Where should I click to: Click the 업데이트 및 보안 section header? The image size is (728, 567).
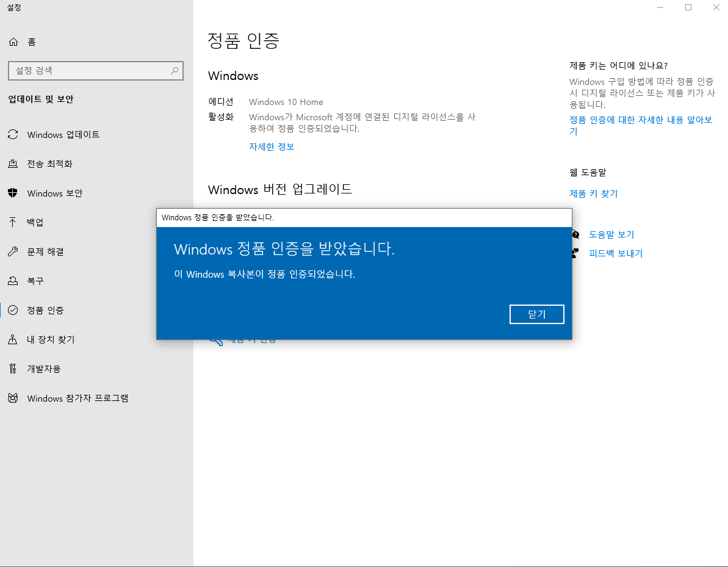(41, 99)
